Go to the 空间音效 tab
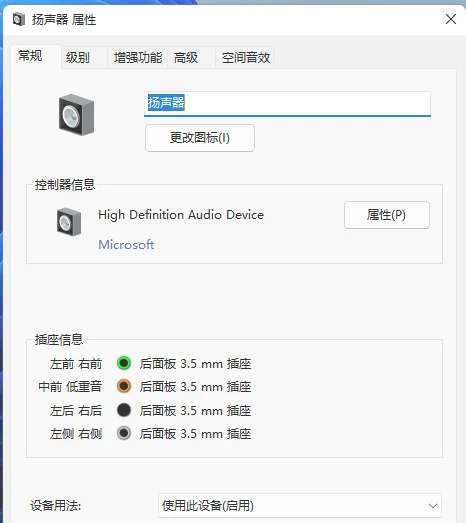The width and height of the screenshot is (466, 523). click(245, 58)
